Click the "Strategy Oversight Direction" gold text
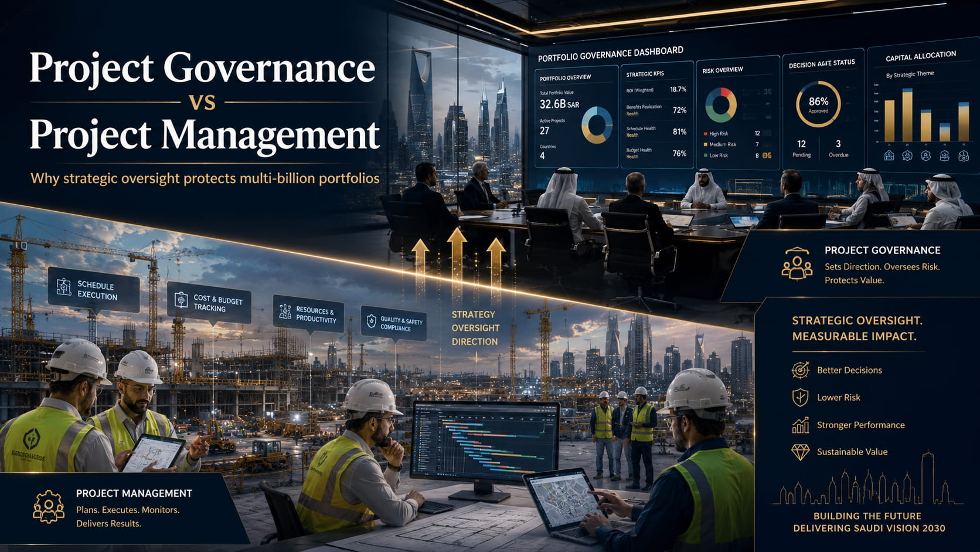980x552 pixels. (475, 328)
